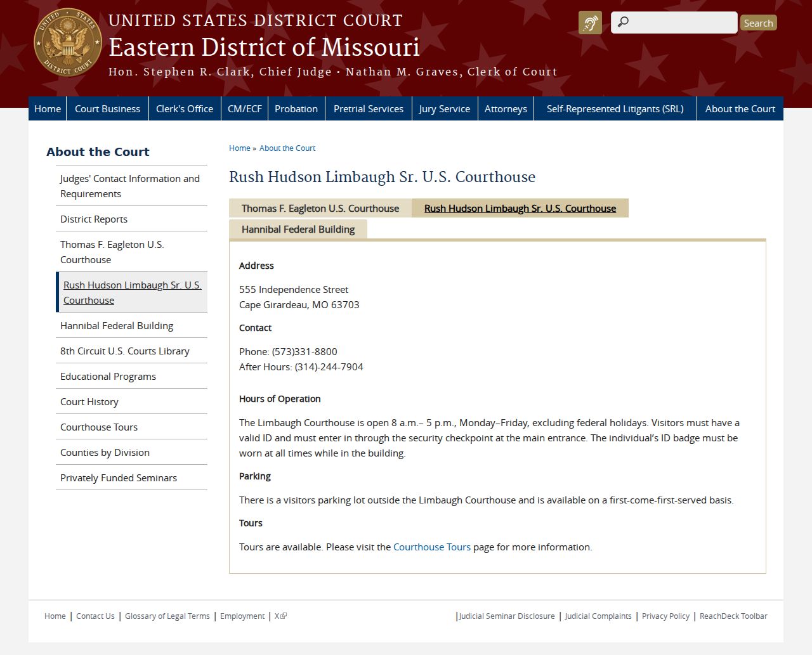Open Hannibal Federal Building sidebar link

131,325
